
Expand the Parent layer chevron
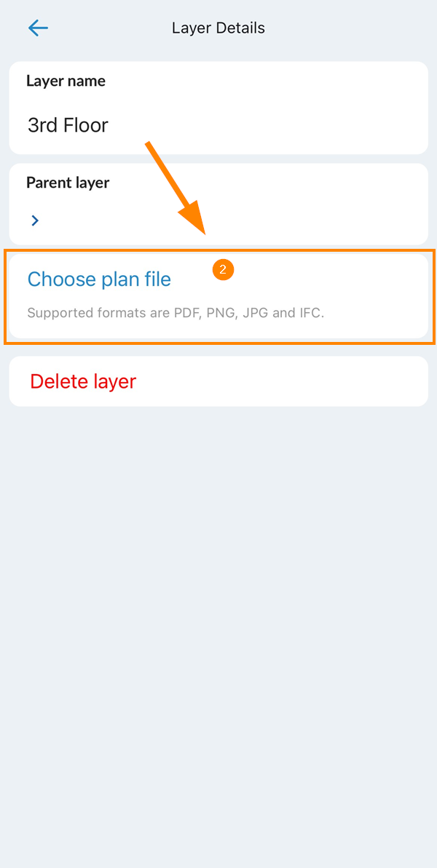click(35, 220)
